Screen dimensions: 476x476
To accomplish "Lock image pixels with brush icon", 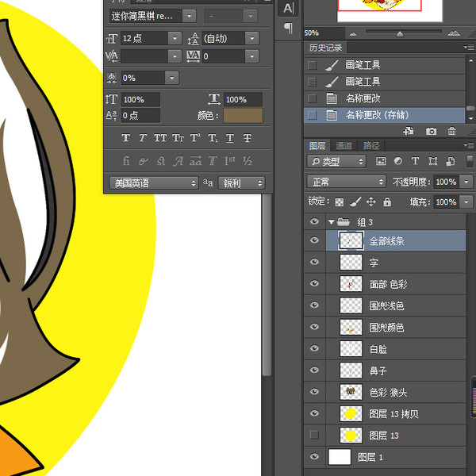I will coord(355,202).
